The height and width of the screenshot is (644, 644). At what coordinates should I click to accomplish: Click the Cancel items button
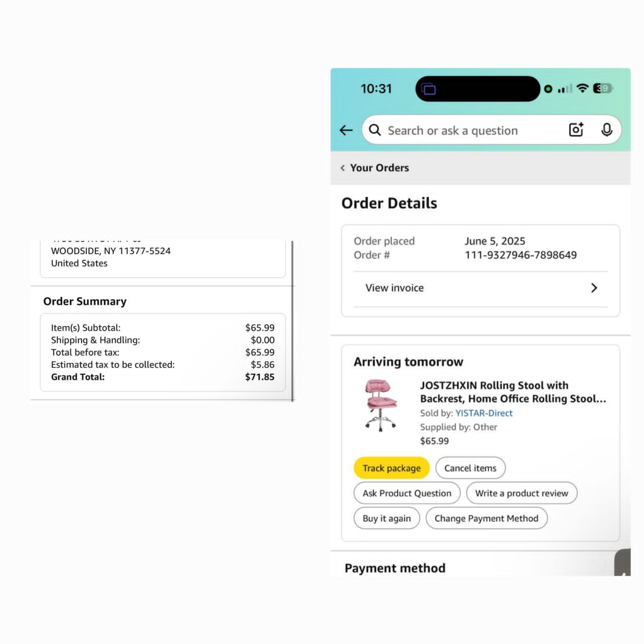pos(470,468)
